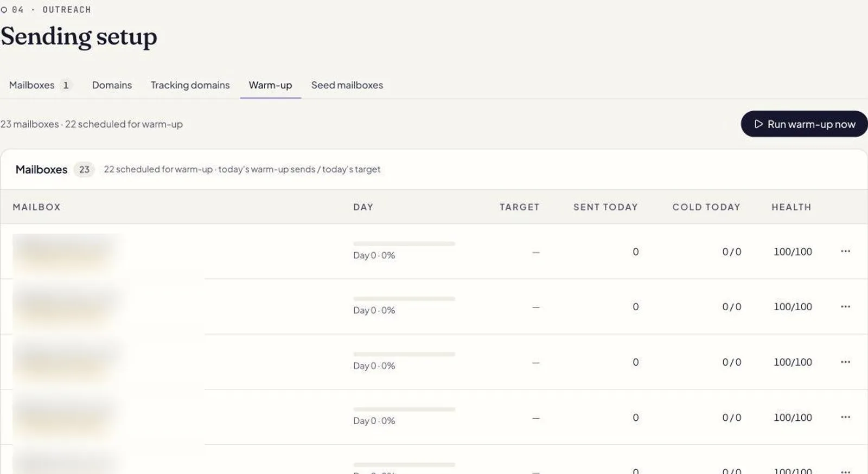Click the blurred mailbox name in the second row

(x=65, y=308)
